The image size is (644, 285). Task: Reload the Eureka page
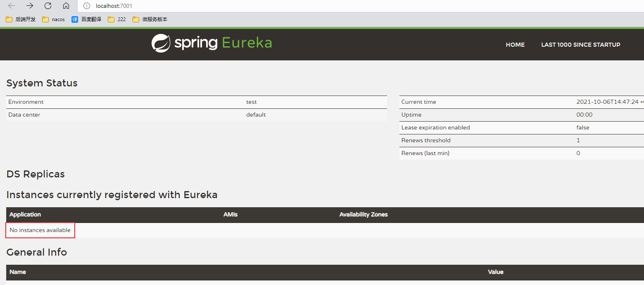pyautogui.click(x=48, y=6)
